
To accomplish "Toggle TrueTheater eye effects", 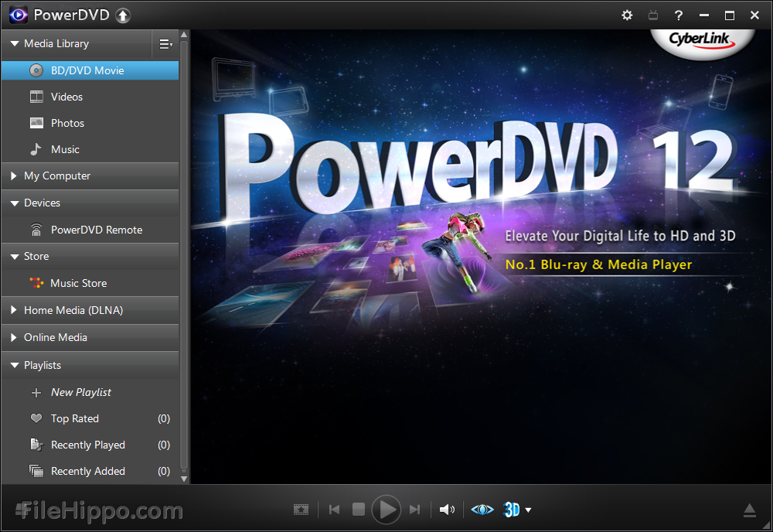I will [482, 510].
